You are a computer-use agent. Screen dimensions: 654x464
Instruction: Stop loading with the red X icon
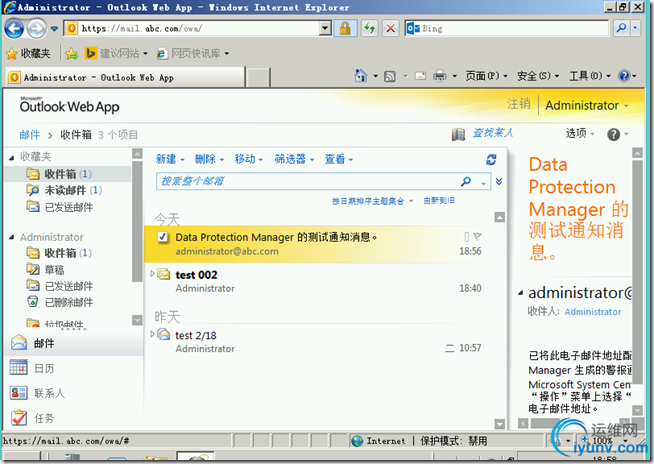click(390, 28)
